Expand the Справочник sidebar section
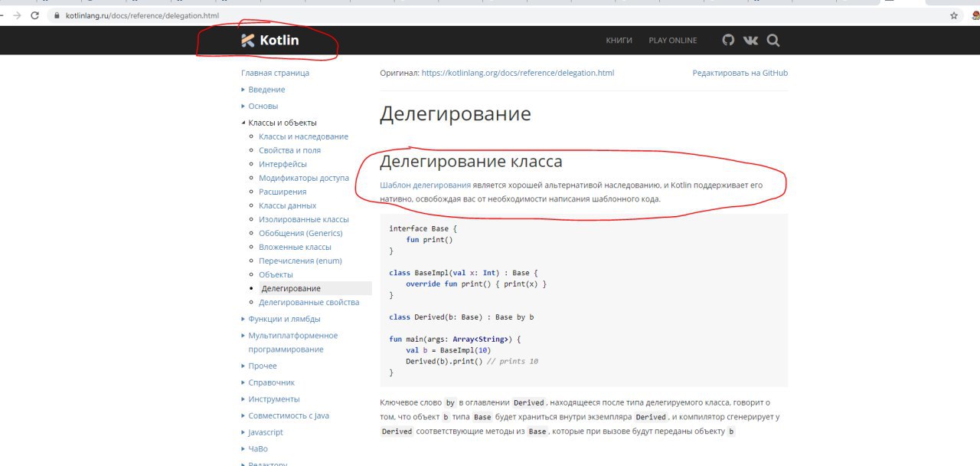The height and width of the screenshot is (466, 980). click(271, 382)
